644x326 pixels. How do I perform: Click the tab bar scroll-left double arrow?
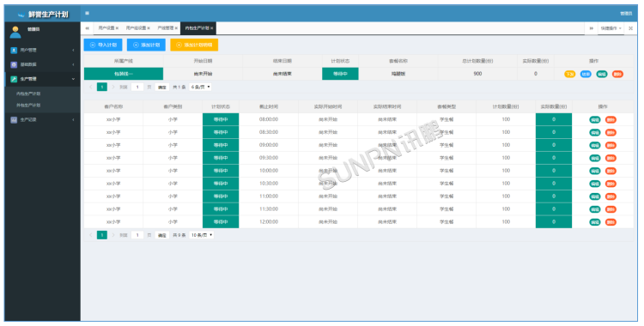[87, 28]
